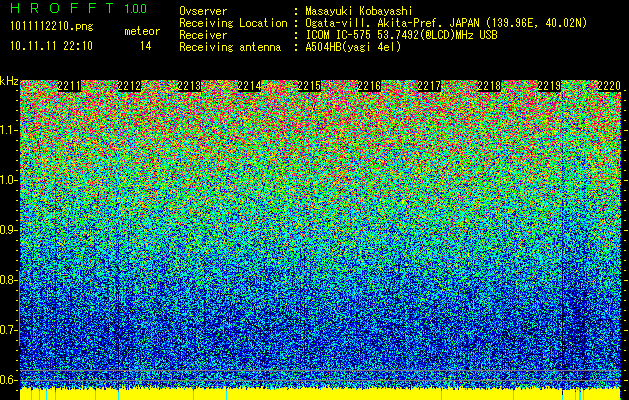Click the 2216 time marker

pos(369,86)
